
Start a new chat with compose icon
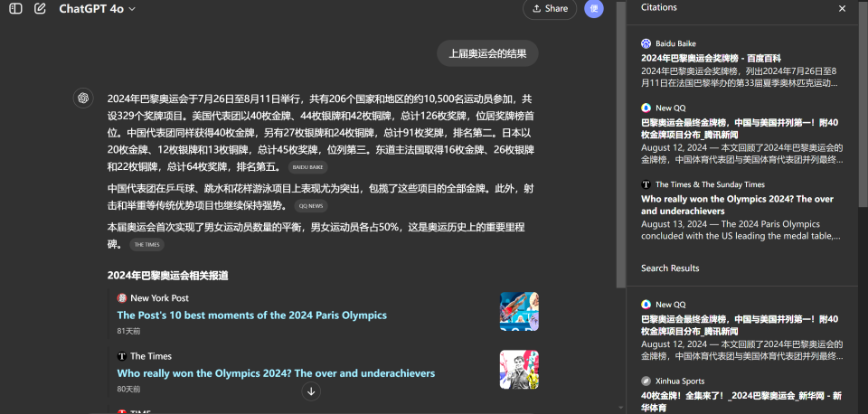(40, 9)
